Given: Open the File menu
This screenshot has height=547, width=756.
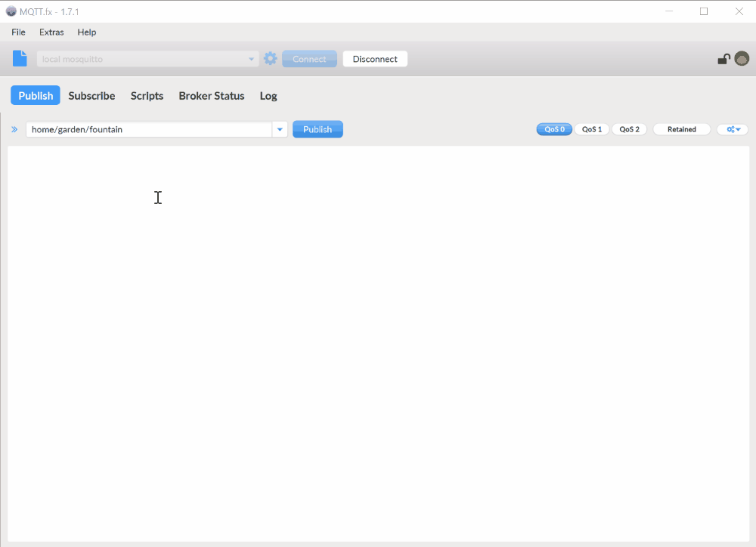Looking at the screenshot, I should tap(18, 32).
